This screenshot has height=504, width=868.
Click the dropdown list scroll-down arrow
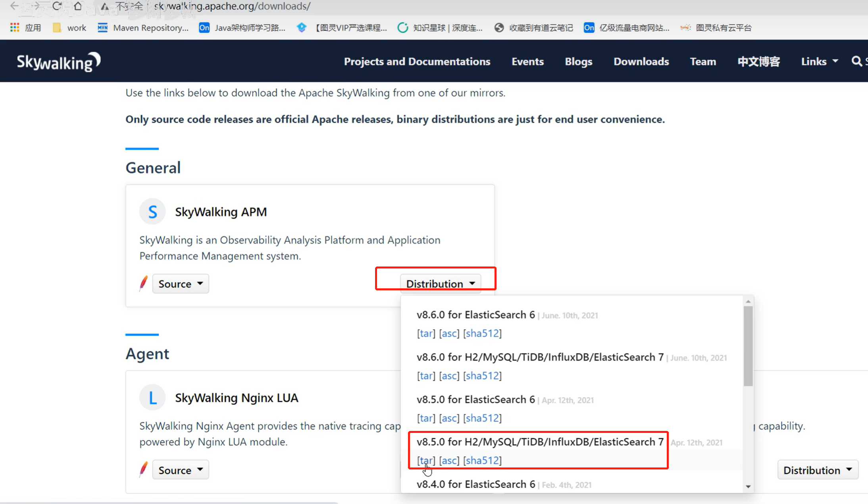[748, 487]
